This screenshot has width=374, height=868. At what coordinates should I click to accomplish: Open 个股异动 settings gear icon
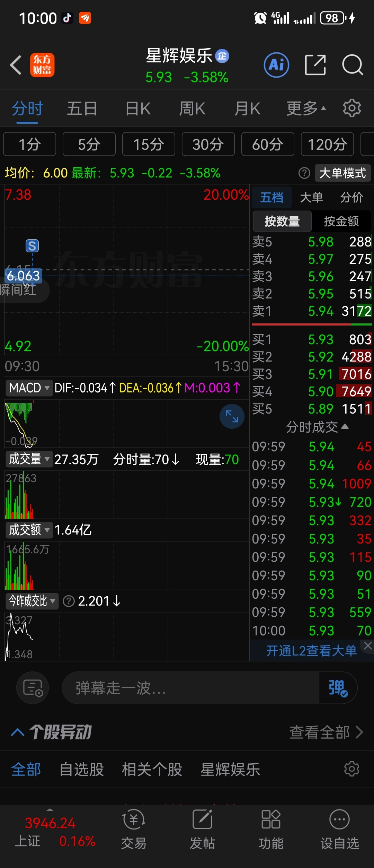click(x=351, y=769)
